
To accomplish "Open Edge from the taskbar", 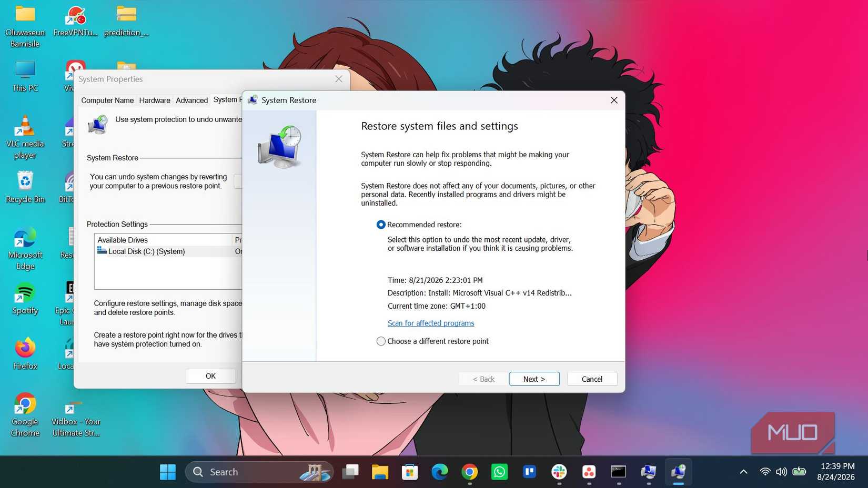I will click(439, 472).
